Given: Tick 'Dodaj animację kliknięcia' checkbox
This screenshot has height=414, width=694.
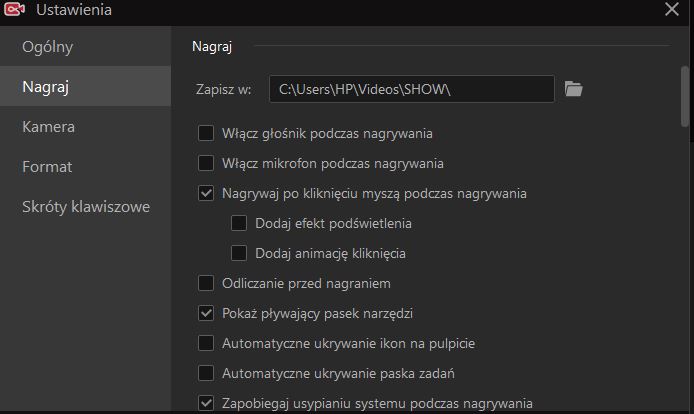Looking at the screenshot, I should tap(239, 253).
